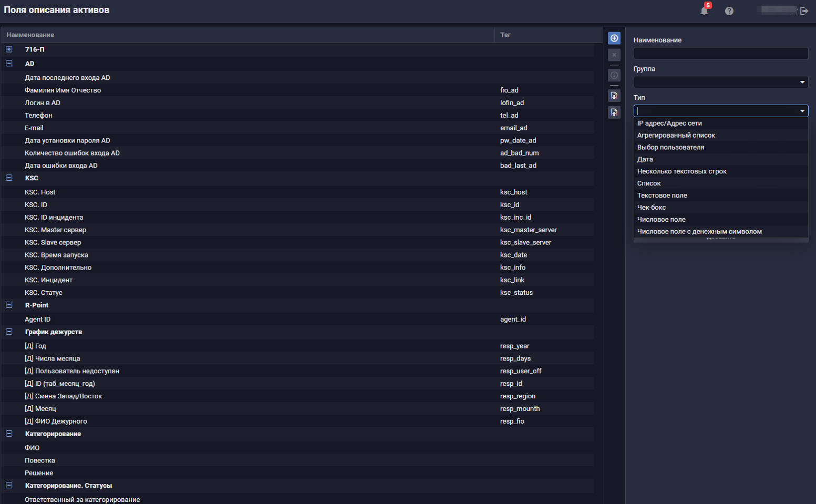Expand the 716-П group
The image size is (816, 504).
tap(9, 49)
